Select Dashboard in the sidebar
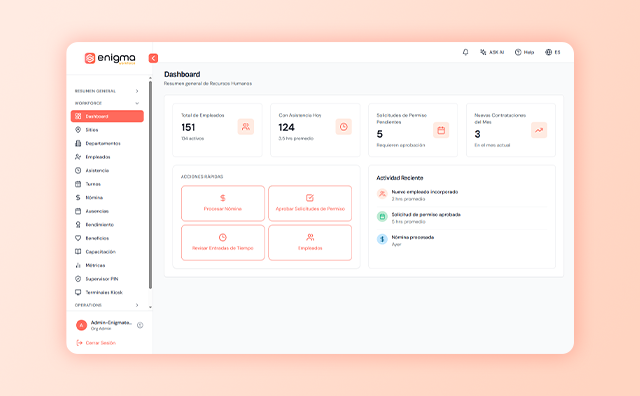The width and height of the screenshot is (640, 396). tap(107, 116)
